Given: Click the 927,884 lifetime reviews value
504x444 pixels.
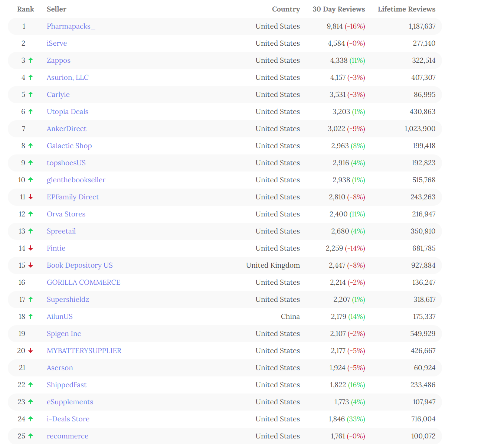Looking at the screenshot, I should 423,265.
